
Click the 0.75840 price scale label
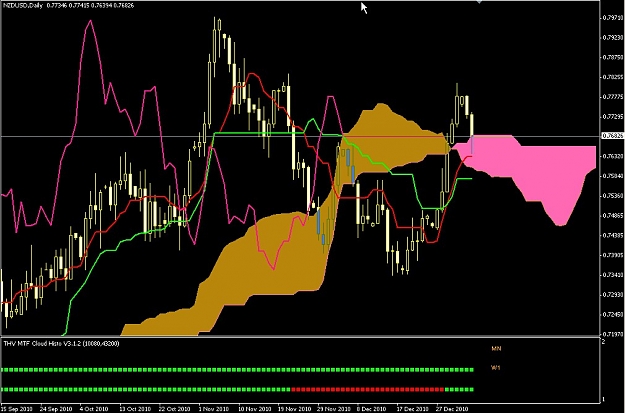coord(613,176)
